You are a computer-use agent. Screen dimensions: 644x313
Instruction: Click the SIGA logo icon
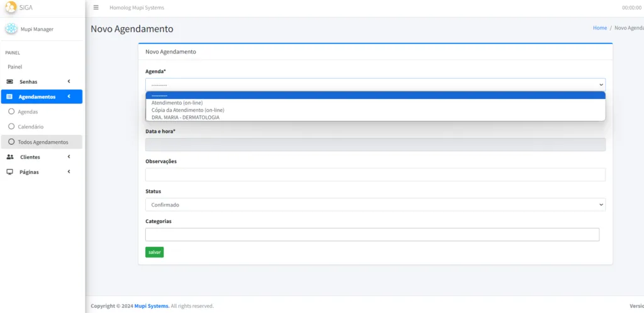pyautogui.click(x=11, y=8)
